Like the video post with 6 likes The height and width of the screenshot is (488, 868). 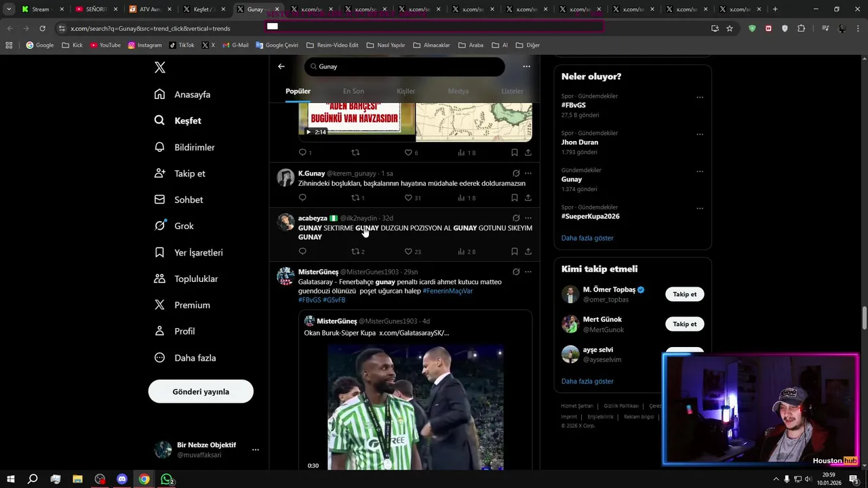point(408,152)
